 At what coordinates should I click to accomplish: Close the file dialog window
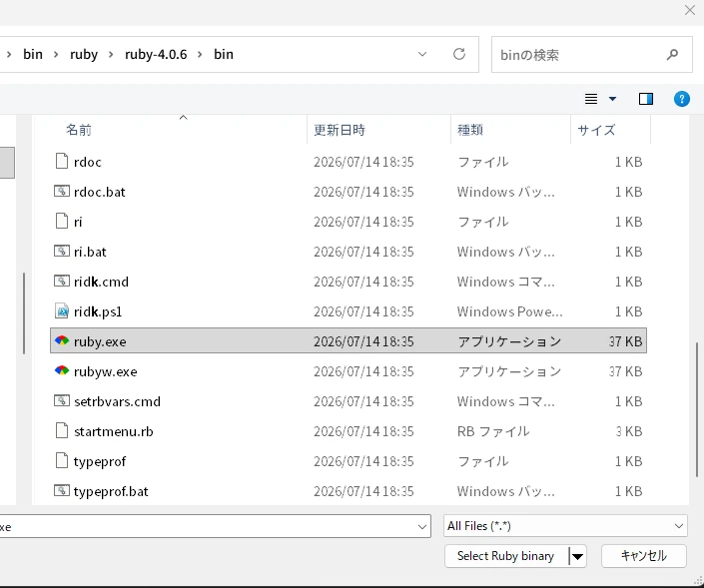point(690,10)
